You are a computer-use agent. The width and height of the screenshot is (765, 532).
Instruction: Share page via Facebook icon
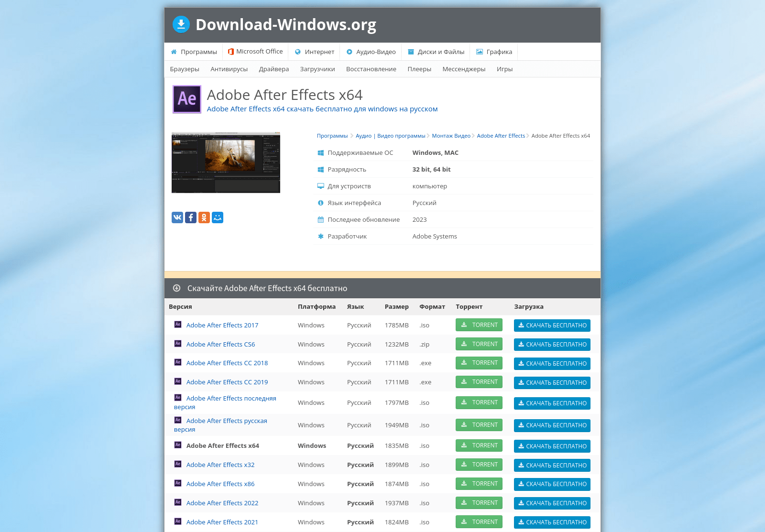click(191, 217)
